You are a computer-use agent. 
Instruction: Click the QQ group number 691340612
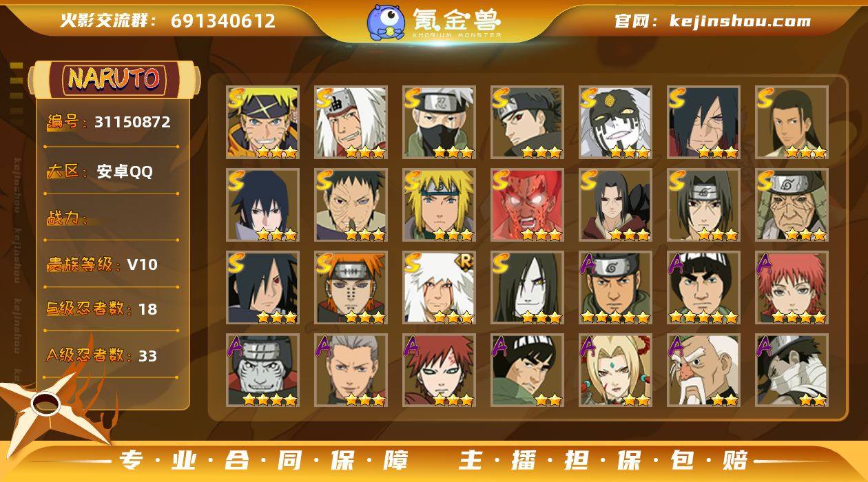pyautogui.click(x=223, y=21)
